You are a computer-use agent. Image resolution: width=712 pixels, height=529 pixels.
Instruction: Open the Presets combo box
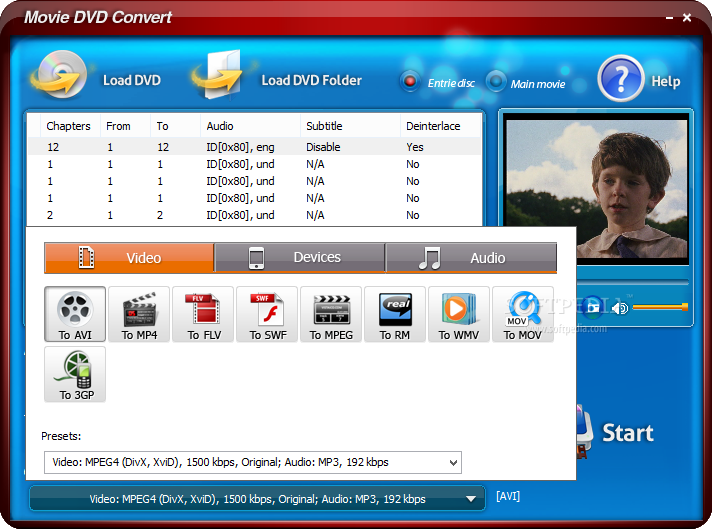pos(253,462)
